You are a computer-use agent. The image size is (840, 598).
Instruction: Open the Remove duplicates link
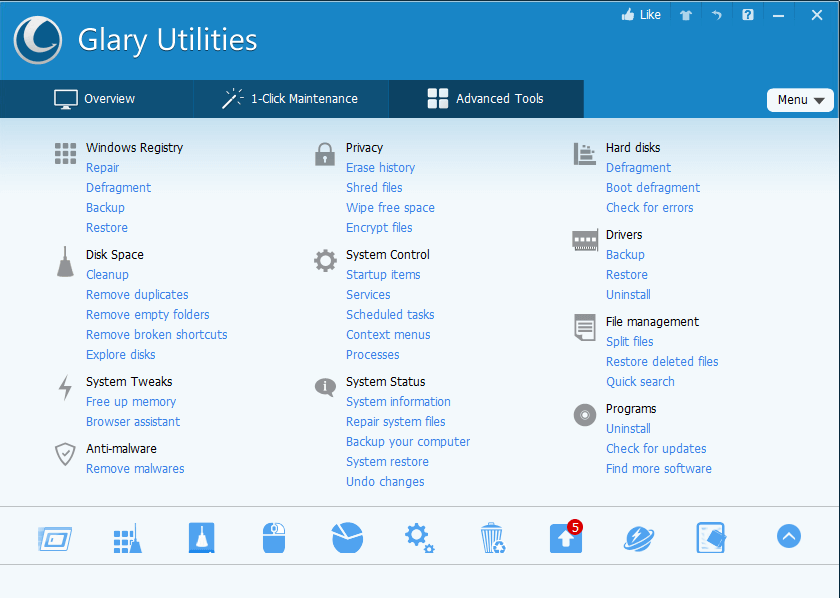pyautogui.click(x=137, y=295)
